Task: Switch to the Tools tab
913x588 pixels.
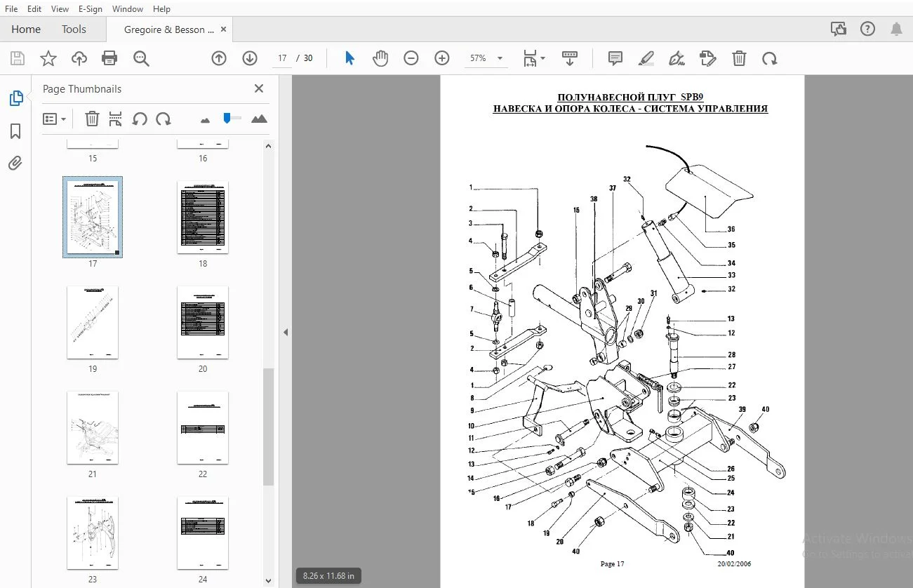Action: click(x=74, y=29)
